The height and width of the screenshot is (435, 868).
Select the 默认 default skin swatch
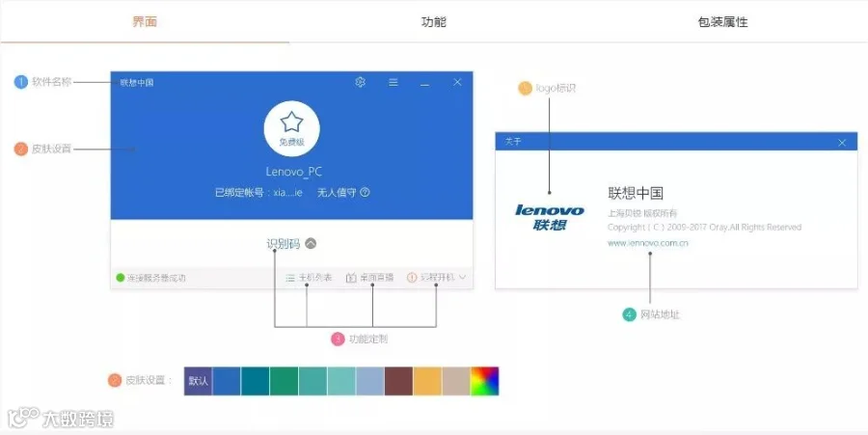click(x=198, y=381)
